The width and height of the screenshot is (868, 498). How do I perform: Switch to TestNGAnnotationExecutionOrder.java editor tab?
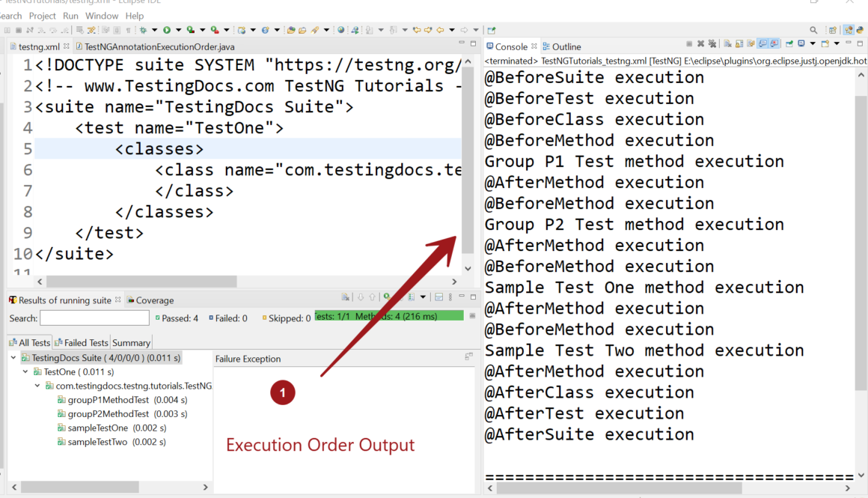[x=159, y=46]
